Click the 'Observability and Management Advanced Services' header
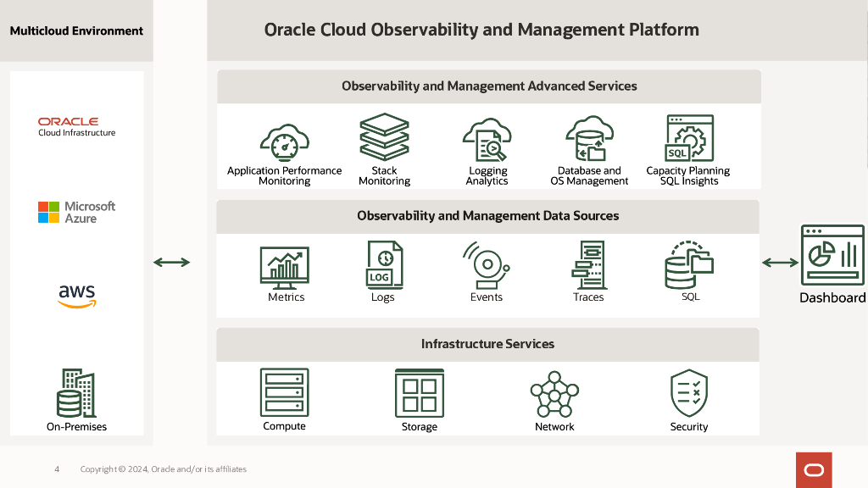The height and width of the screenshot is (488, 868). click(489, 86)
